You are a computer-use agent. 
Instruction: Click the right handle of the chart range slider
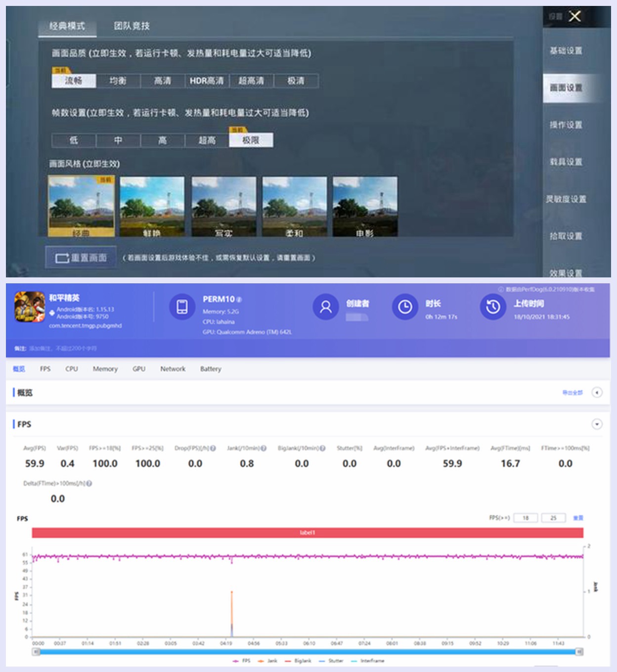click(x=579, y=652)
